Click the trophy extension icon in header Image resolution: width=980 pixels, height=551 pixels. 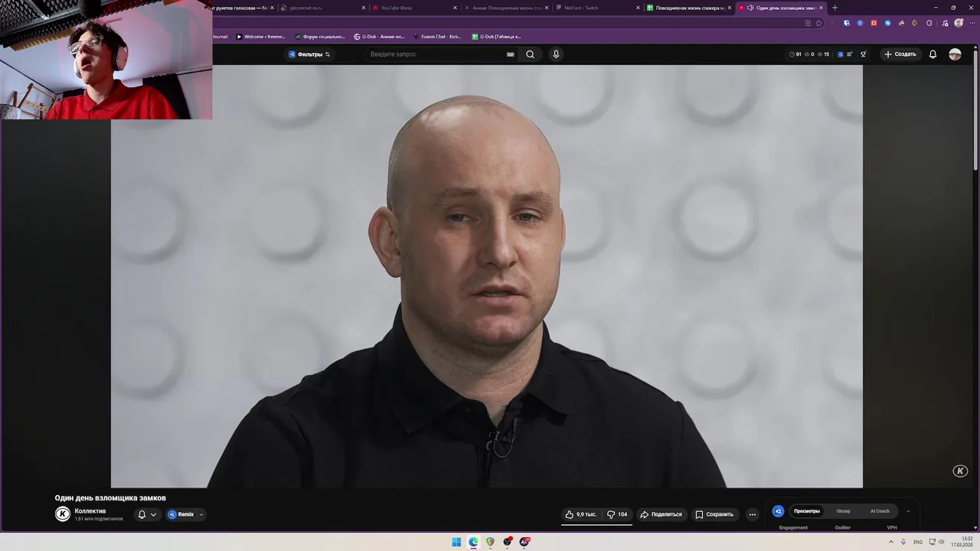(x=864, y=54)
